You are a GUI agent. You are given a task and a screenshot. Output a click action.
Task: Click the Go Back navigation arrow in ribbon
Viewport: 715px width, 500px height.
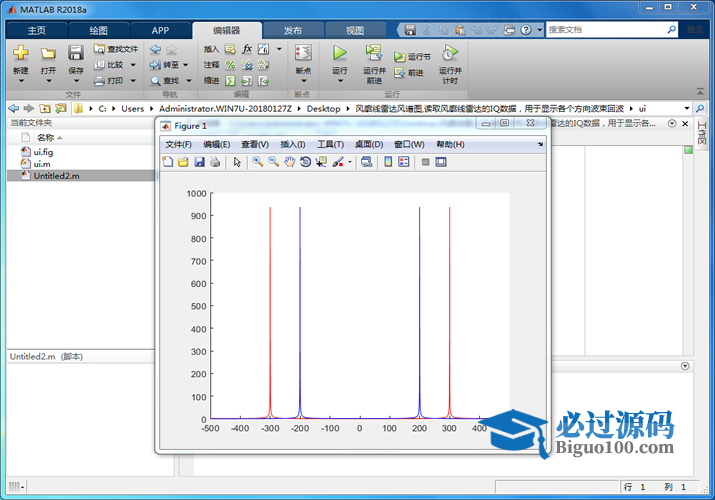coord(155,48)
